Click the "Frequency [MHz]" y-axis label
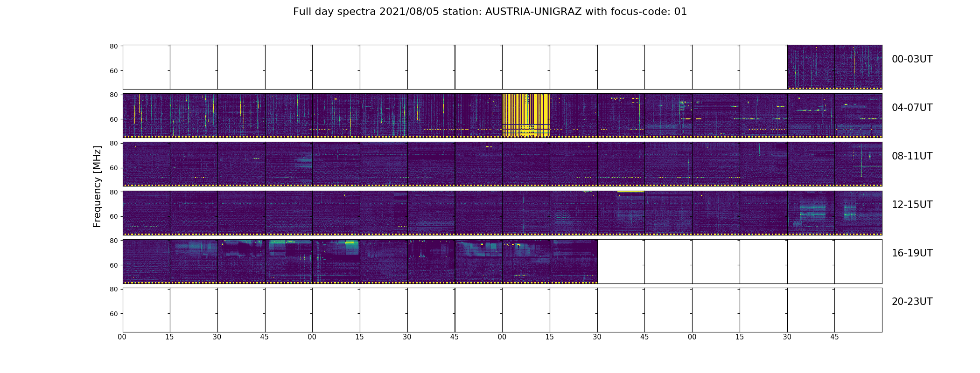 pyautogui.click(x=97, y=186)
